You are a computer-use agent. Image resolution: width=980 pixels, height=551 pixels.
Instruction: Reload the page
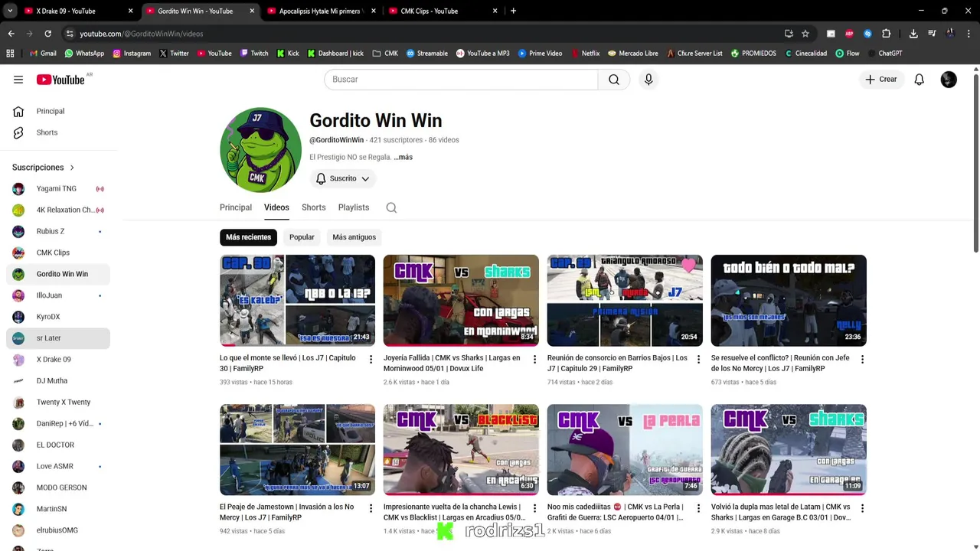point(47,34)
